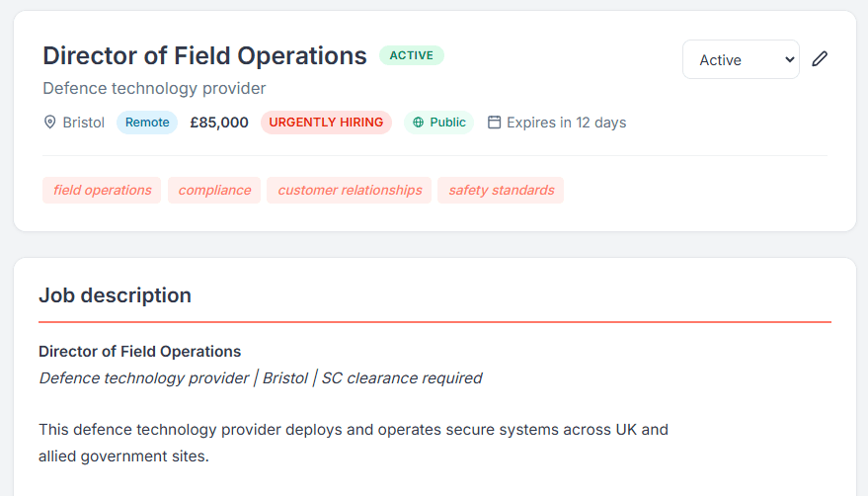868x496 pixels.
Task: Select the field operations tag
Action: (103, 190)
